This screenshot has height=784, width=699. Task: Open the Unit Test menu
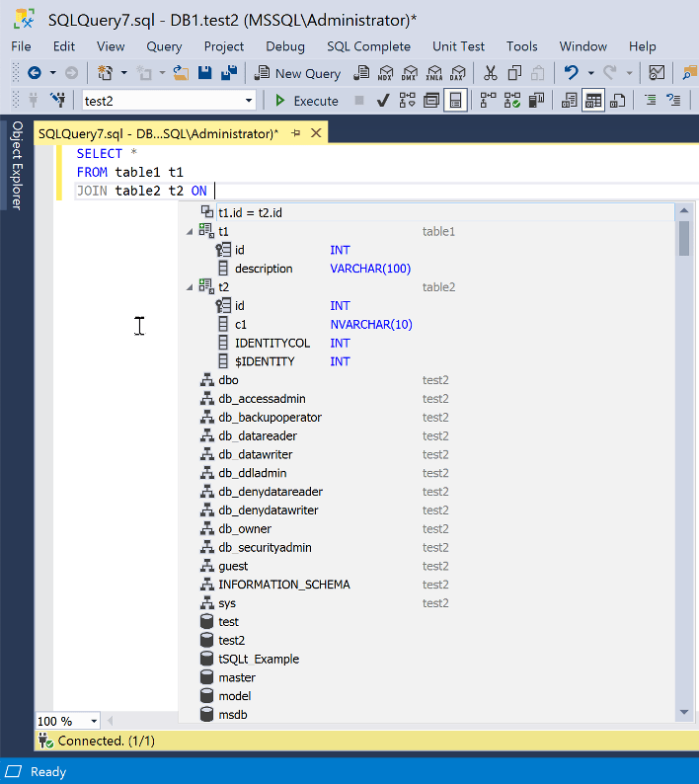coord(458,46)
